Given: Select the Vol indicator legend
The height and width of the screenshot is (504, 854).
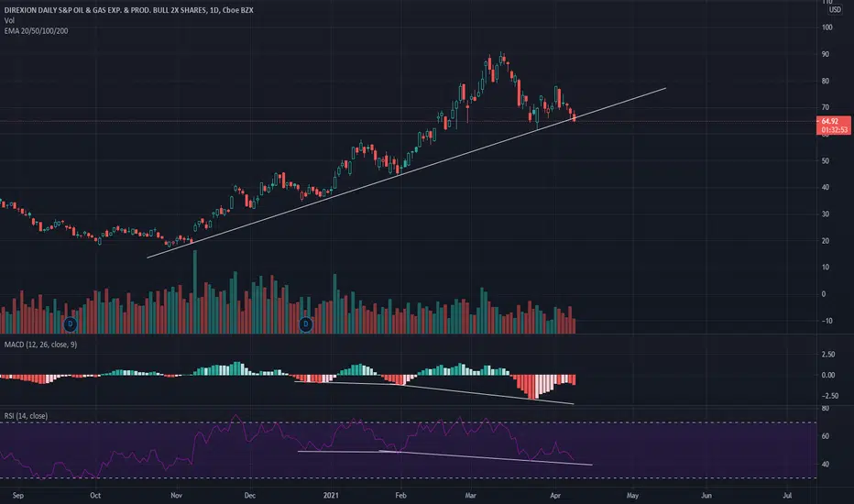Looking at the screenshot, I should [9, 20].
